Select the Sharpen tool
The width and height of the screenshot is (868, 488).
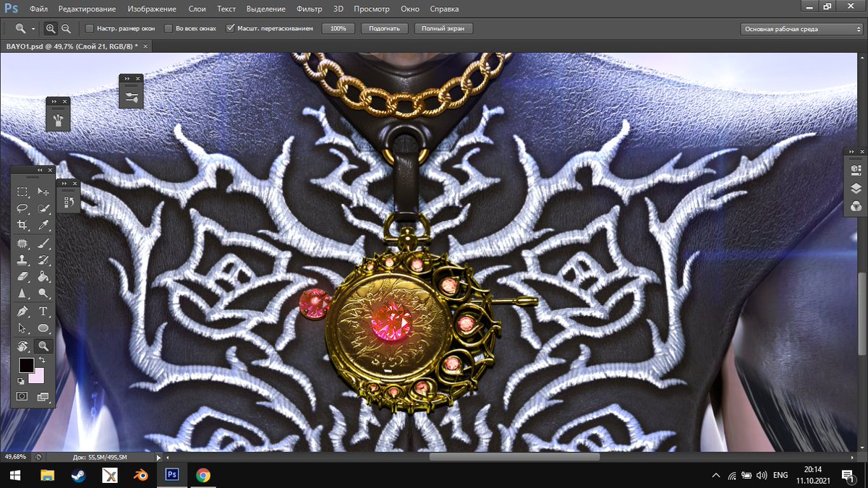pos(22,294)
